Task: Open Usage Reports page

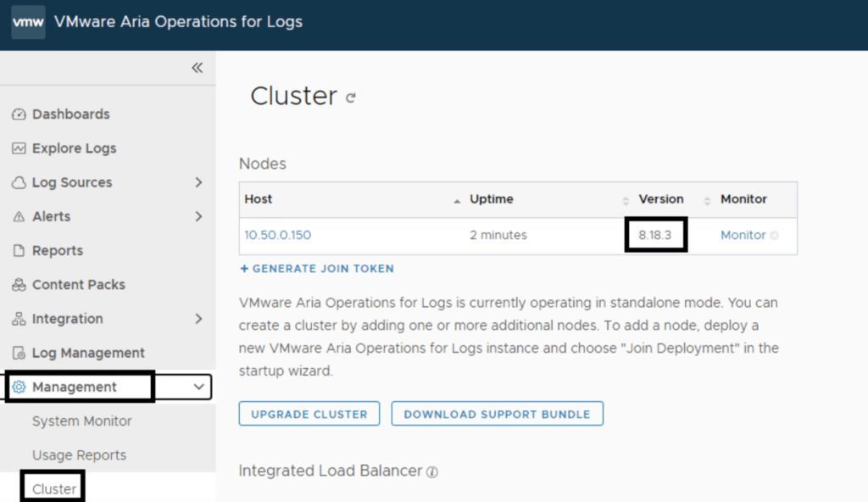Action: (79, 455)
